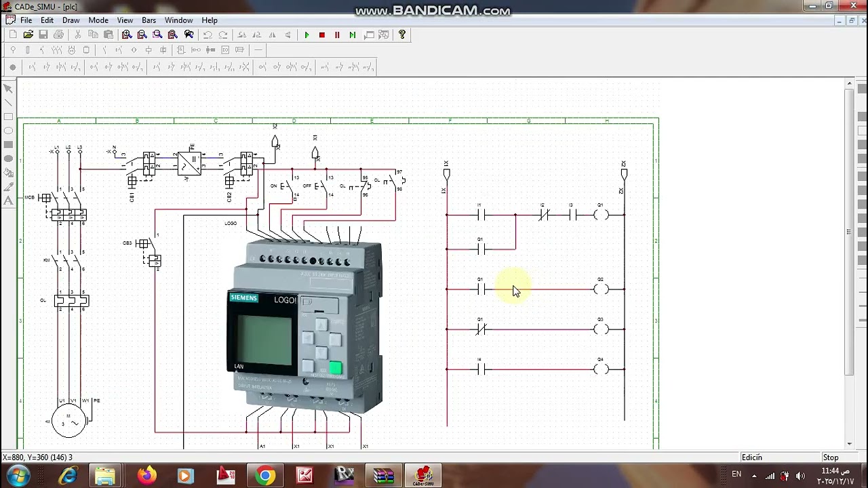Click the green button on LOGO module
The image size is (868, 488).
pyautogui.click(x=335, y=368)
